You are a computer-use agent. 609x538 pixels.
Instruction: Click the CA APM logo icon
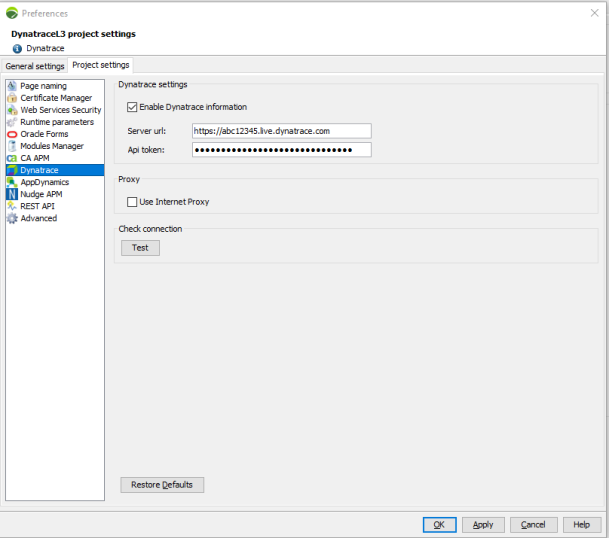[x=12, y=158]
